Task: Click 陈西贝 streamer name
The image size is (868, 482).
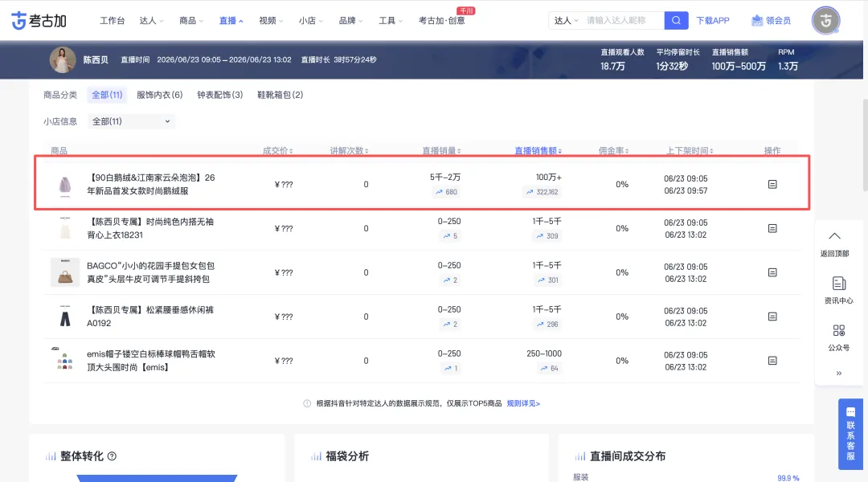Action: (x=96, y=59)
